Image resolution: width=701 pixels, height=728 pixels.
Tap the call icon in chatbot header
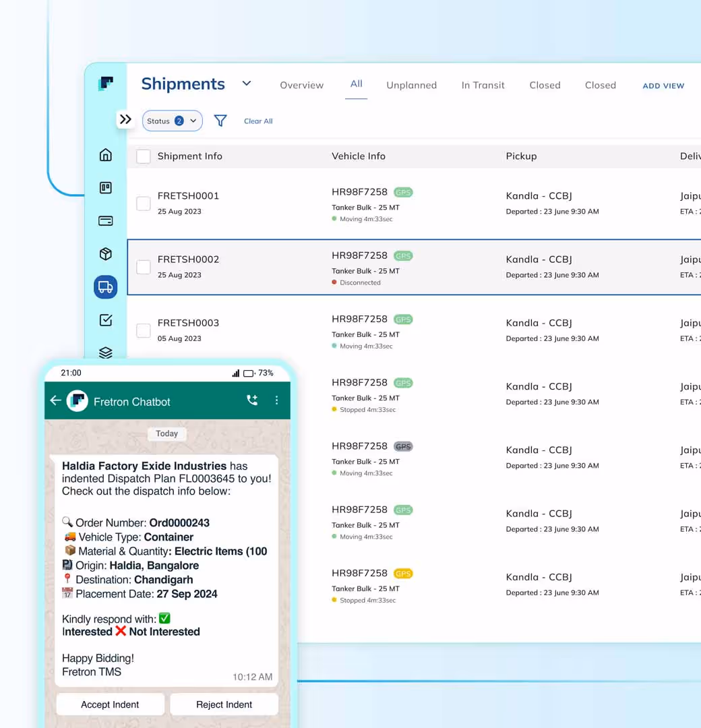coord(252,400)
